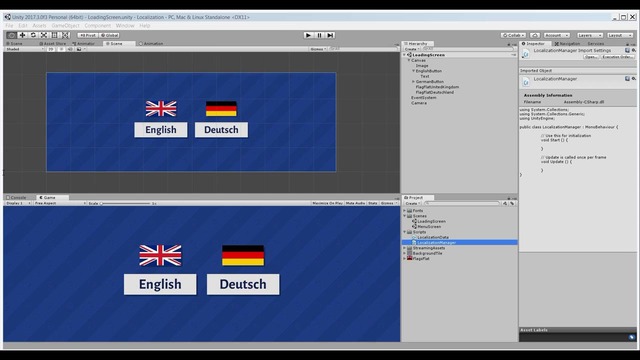Select FlagFlatUnitedKingdom in Hierarchy
This screenshot has width=640, height=360.
(437, 87)
